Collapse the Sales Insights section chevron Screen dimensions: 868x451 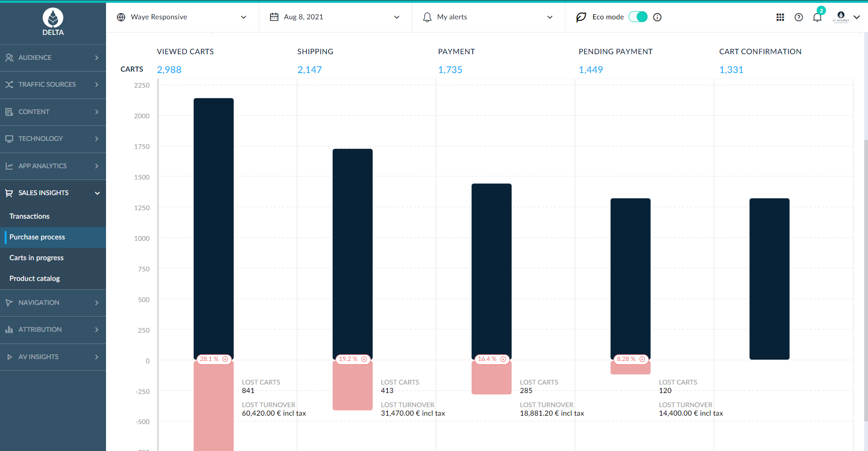97,193
